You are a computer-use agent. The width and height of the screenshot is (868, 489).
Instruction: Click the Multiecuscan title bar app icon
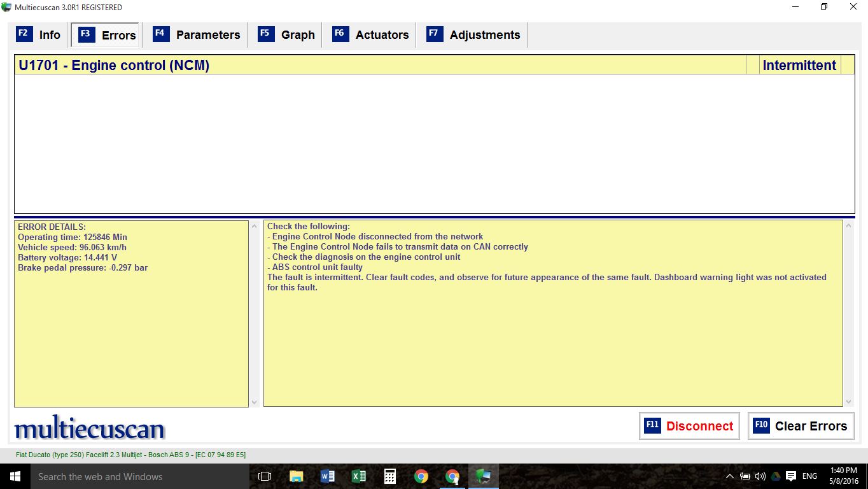pyautogui.click(x=7, y=7)
